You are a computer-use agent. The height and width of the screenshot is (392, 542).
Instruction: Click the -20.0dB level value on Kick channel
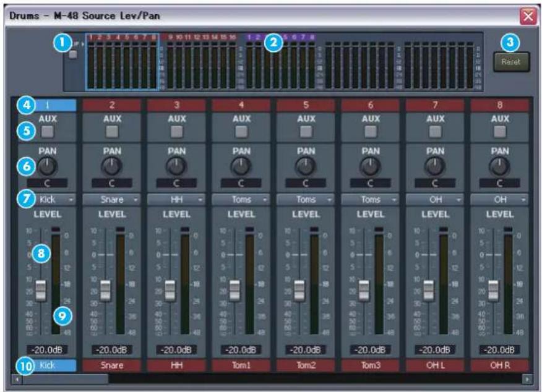[x=48, y=350]
